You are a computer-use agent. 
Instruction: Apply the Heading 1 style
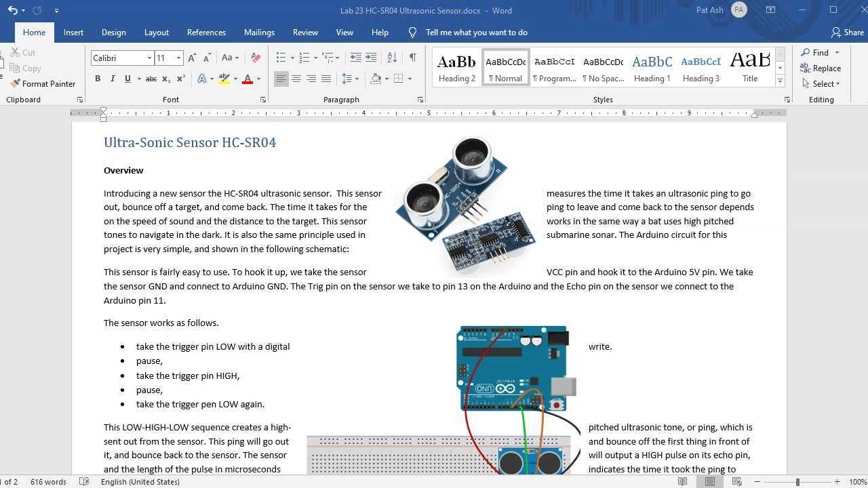[652, 66]
